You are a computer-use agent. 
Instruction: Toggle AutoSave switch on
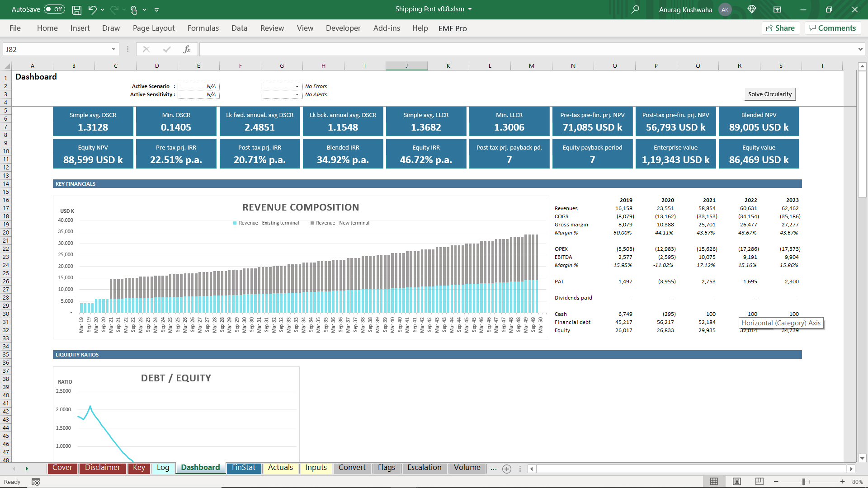(54, 9)
